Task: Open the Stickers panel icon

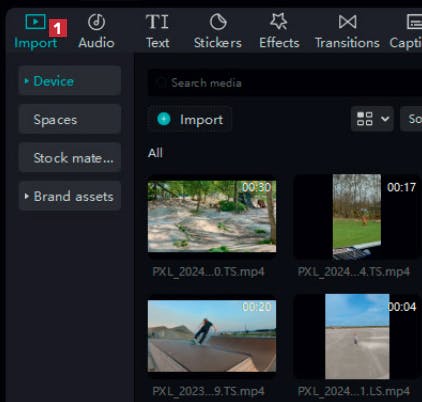Action: [218, 22]
